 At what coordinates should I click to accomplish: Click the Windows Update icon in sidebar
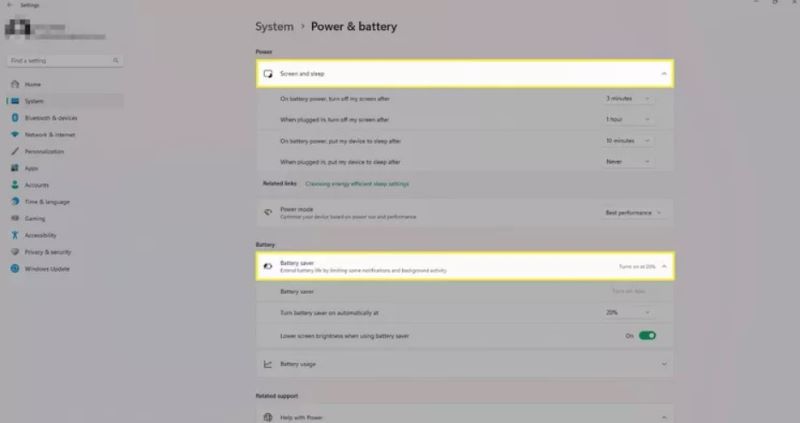[15, 269]
